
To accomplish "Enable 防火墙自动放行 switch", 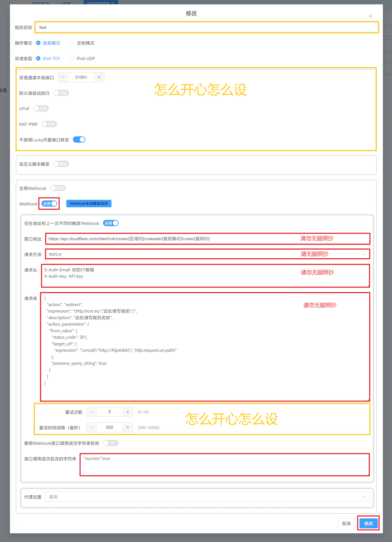I will [x=61, y=93].
